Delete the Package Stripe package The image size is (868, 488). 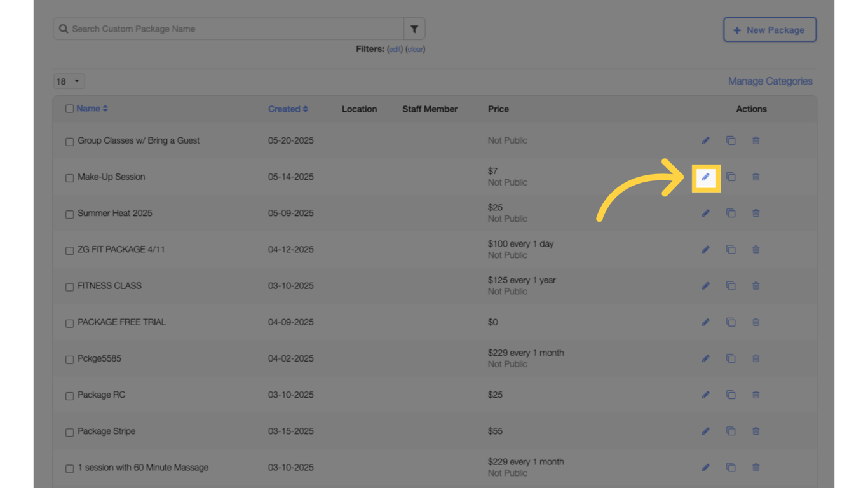pyautogui.click(x=756, y=431)
